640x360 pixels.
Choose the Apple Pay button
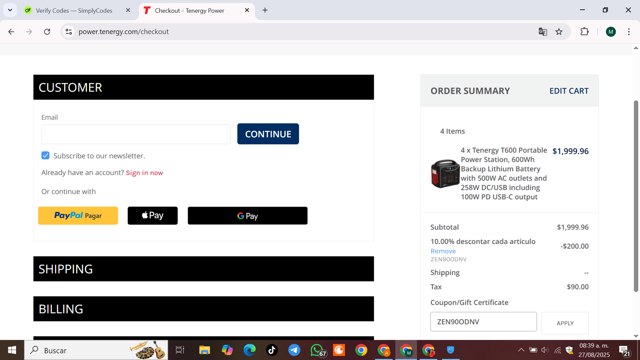pos(153,216)
